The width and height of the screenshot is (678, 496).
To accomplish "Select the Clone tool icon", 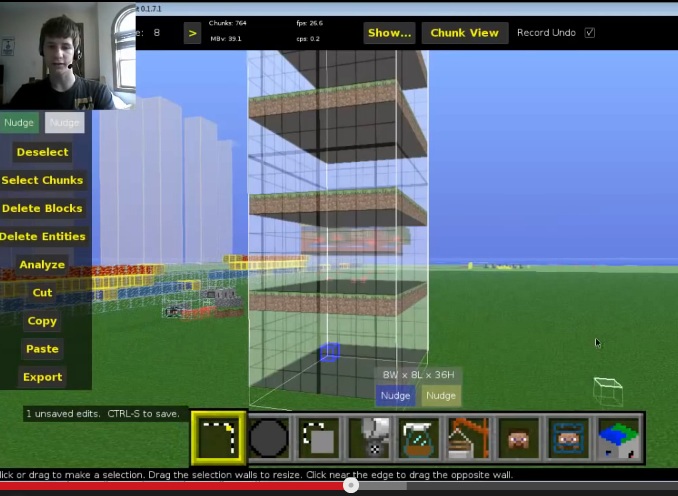I will [319, 438].
